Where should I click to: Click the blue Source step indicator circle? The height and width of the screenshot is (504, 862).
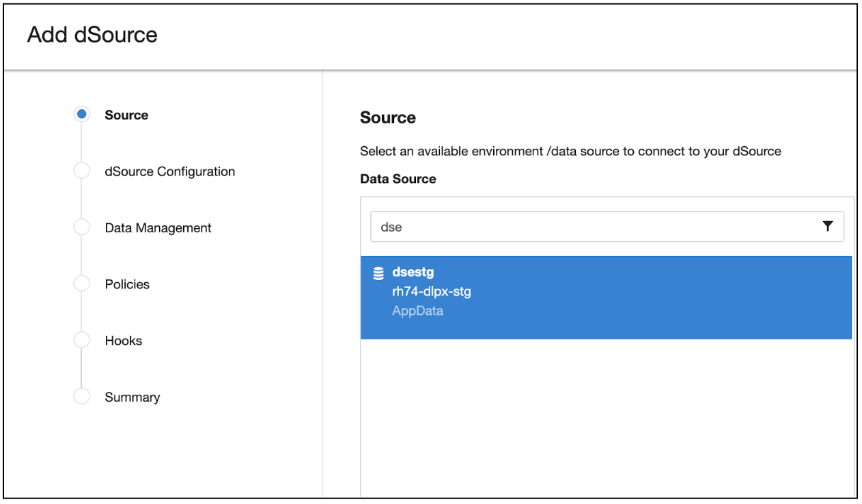[x=81, y=115]
